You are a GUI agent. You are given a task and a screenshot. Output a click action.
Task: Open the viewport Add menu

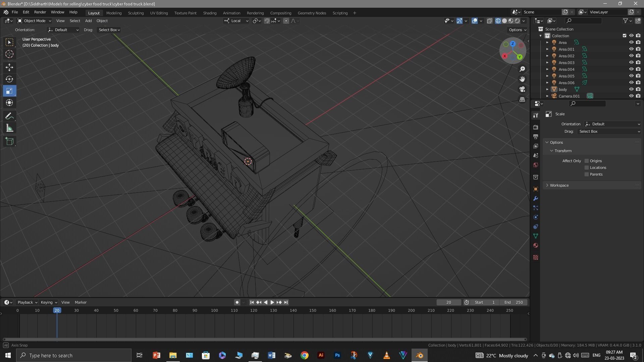coord(88,21)
